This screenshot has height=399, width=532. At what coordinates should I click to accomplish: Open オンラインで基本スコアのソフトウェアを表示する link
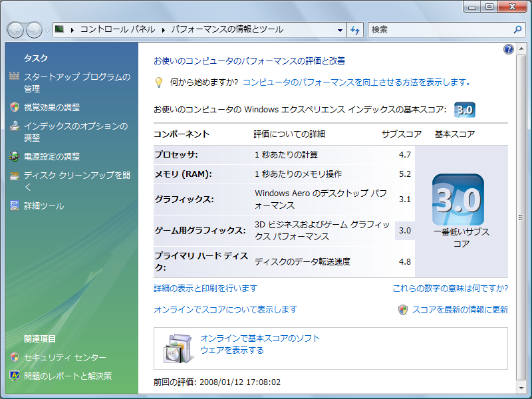pyautogui.click(x=260, y=344)
